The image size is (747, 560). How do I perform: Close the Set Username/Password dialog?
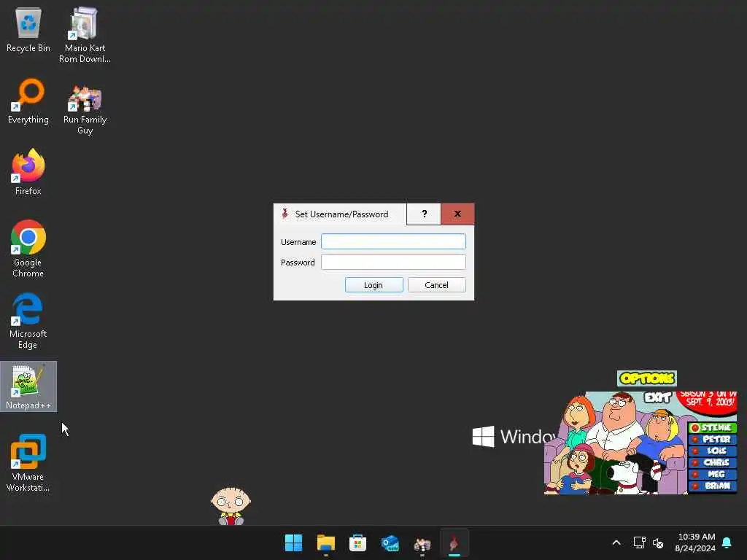(x=457, y=214)
